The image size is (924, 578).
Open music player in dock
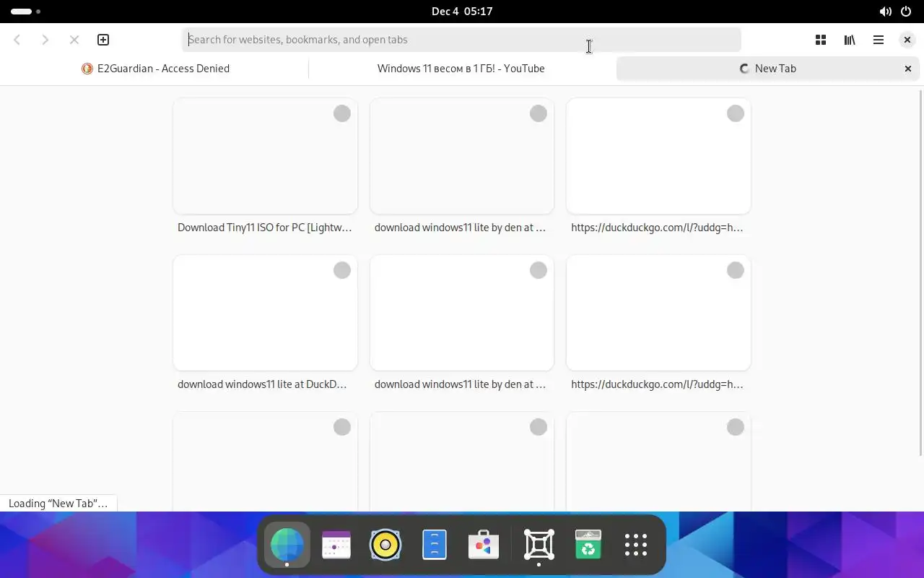[x=385, y=545]
